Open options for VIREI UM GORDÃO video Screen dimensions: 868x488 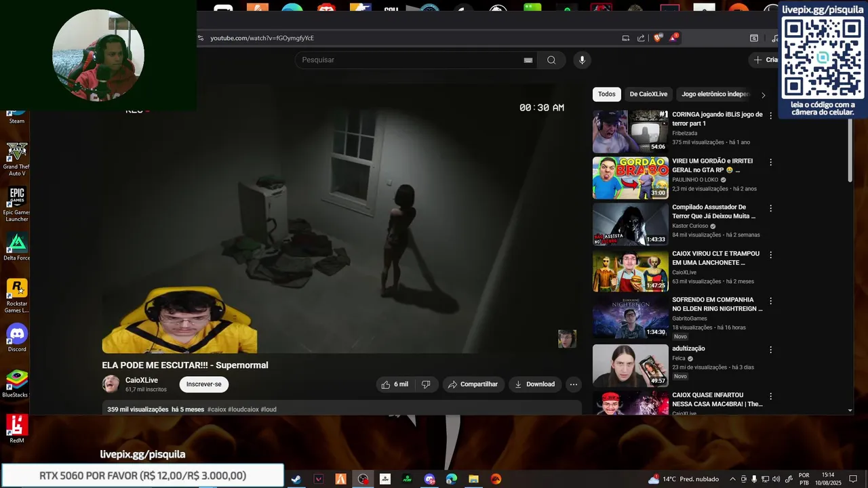[x=770, y=162]
